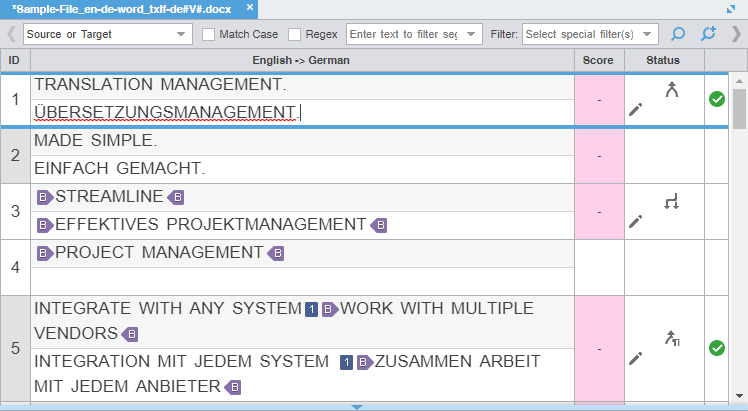Image resolution: width=748 pixels, height=411 pixels.
Task: Click the refresh filter icon
Action: pyautogui.click(x=708, y=34)
